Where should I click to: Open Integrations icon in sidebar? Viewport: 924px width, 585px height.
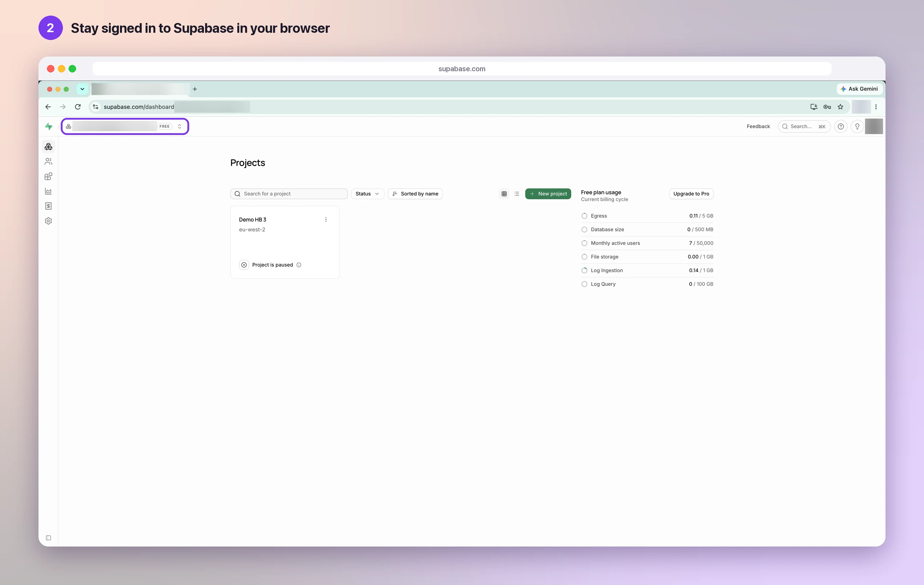click(48, 176)
